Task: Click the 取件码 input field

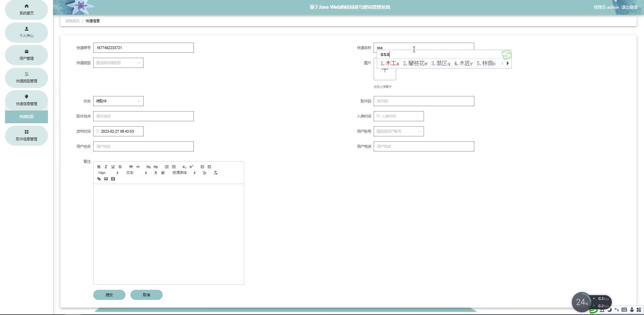Action: 424,101
